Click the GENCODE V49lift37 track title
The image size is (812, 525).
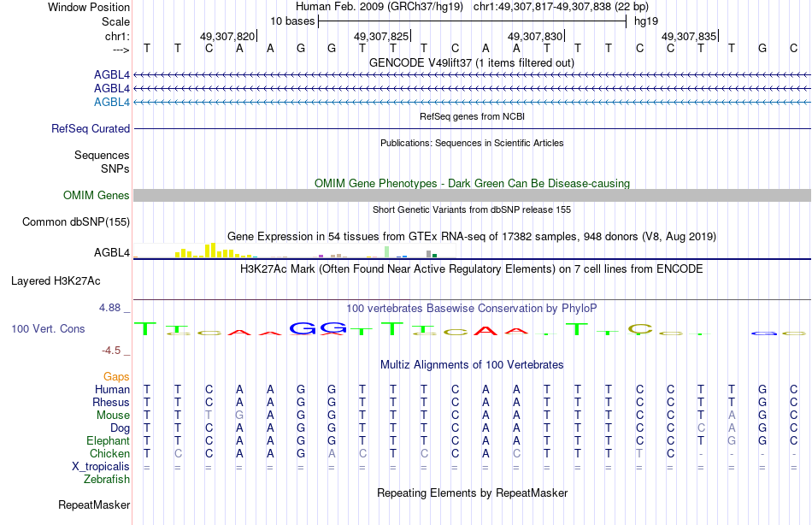click(x=472, y=62)
